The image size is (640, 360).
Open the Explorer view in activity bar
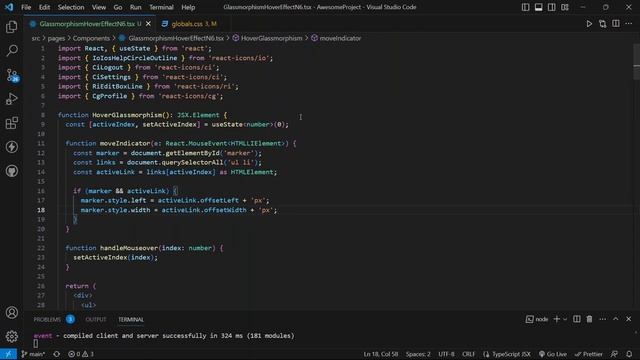(12, 27)
